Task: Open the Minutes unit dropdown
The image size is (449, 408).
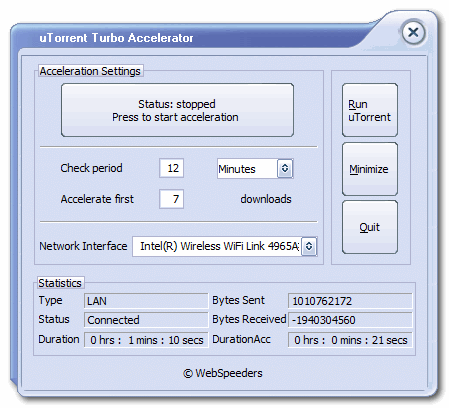Action: (255, 169)
